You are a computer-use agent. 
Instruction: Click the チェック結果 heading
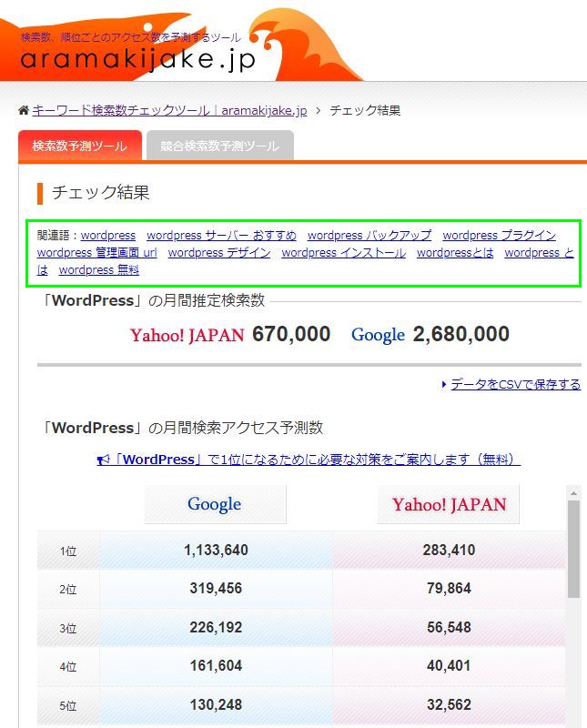100,193
